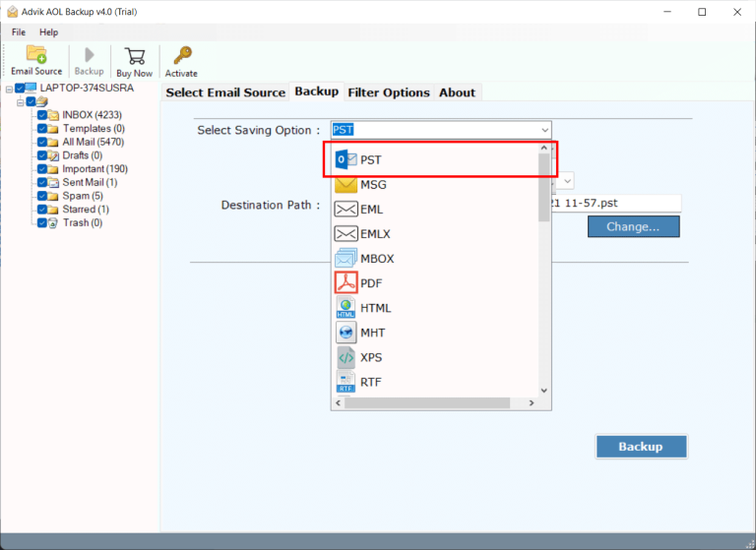Select the EML envelope icon

point(346,210)
